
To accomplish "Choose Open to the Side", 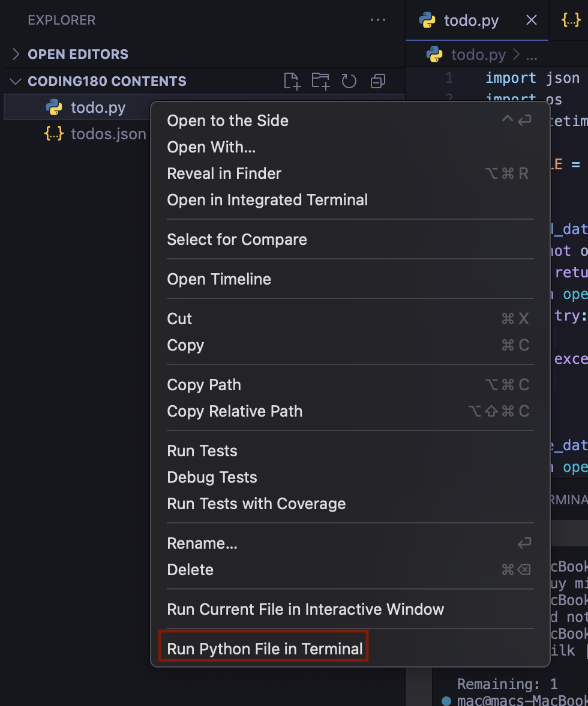I will (x=228, y=121).
